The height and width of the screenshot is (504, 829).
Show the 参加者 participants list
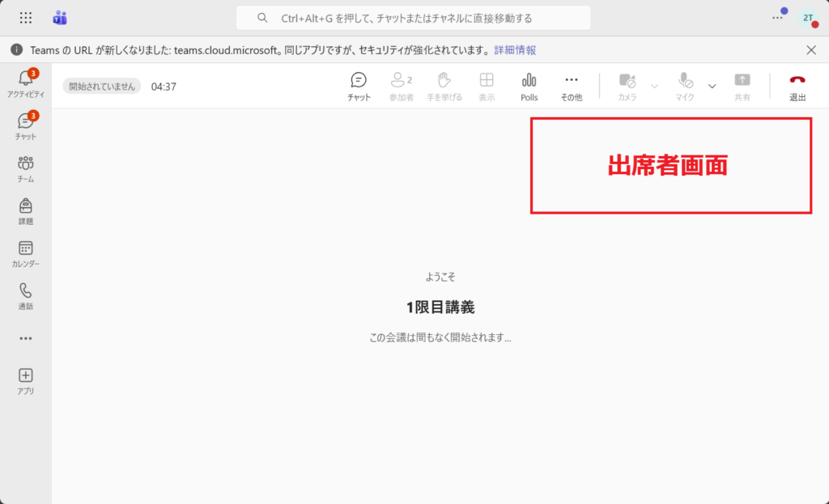pyautogui.click(x=401, y=86)
